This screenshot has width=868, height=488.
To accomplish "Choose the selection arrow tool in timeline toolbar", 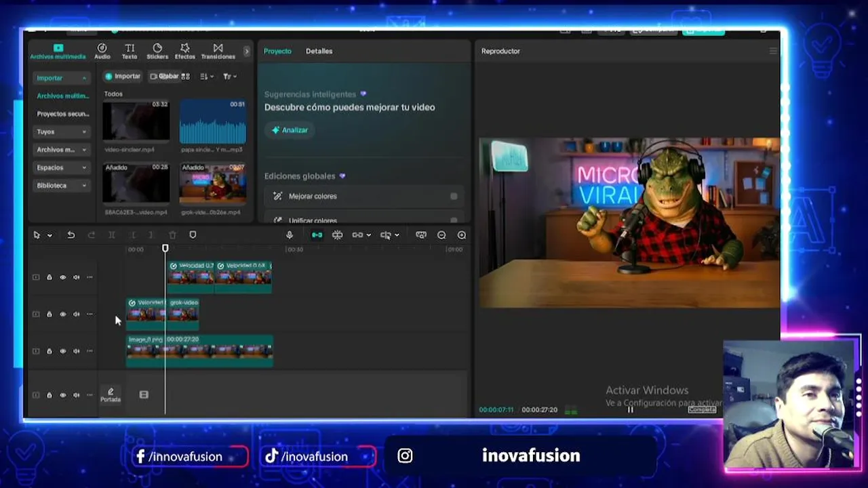I will coord(37,235).
